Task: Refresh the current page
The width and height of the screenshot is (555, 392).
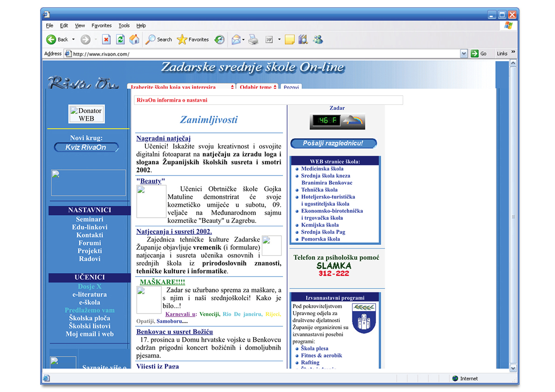Action: click(x=120, y=39)
